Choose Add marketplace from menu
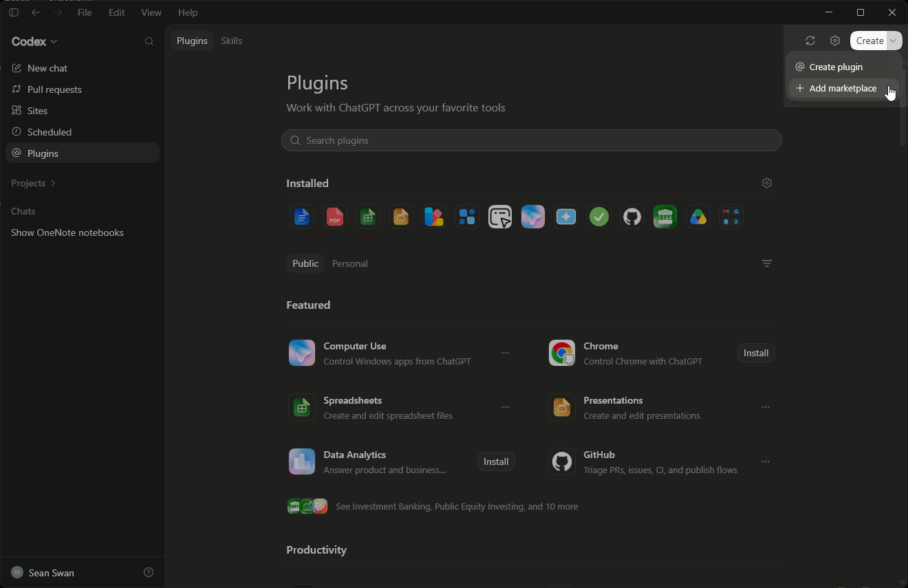The image size is (908, 588). [843, 88]
